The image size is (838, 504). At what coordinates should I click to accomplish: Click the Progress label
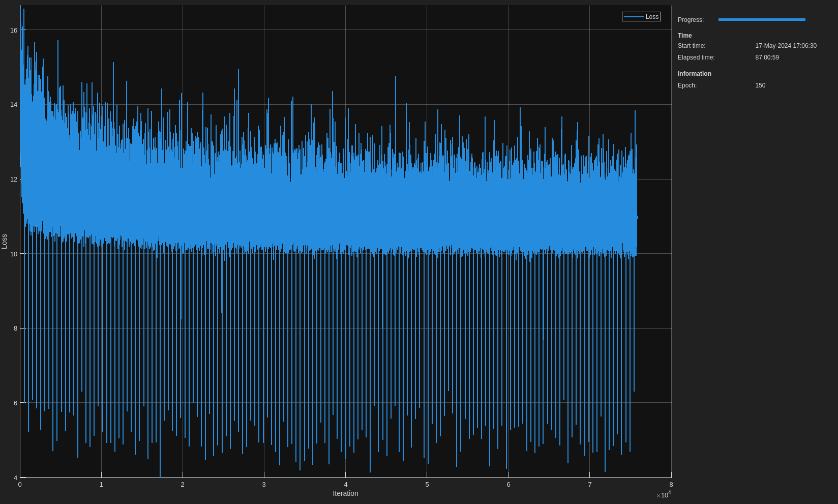click(x=691, y=20)
